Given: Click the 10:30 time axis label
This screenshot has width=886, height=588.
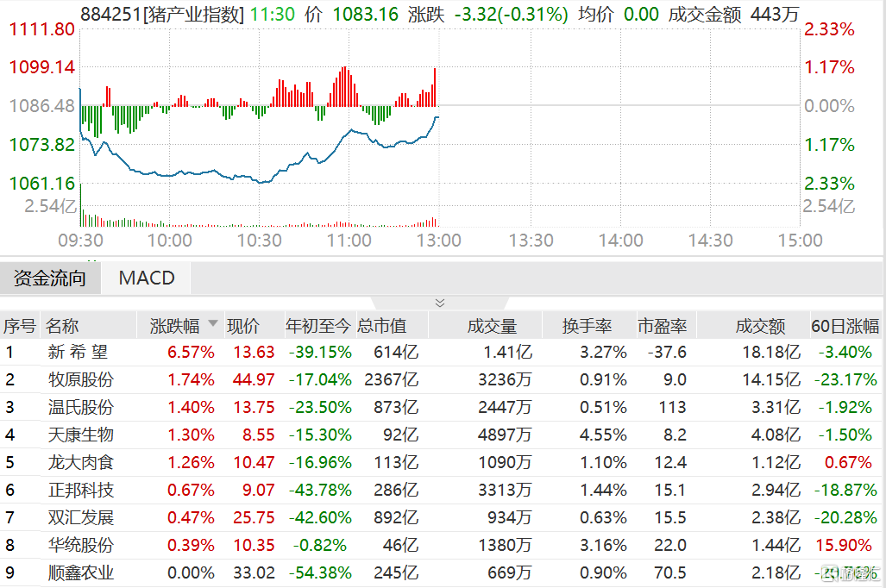Looking at the screenshot, I should tap(260, 240).
